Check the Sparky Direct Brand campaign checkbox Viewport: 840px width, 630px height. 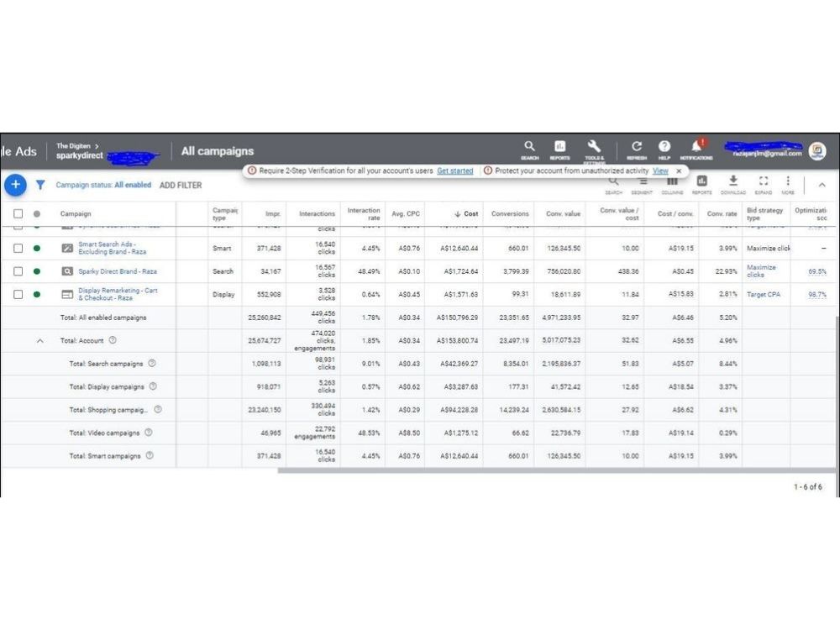point(18,271)
